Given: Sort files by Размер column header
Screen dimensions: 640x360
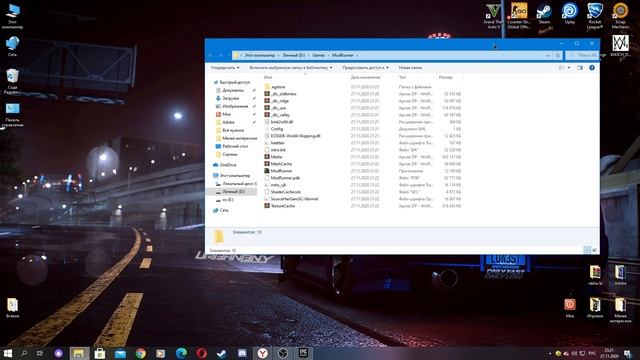Looking at the screenshot, I should point(445,77).
